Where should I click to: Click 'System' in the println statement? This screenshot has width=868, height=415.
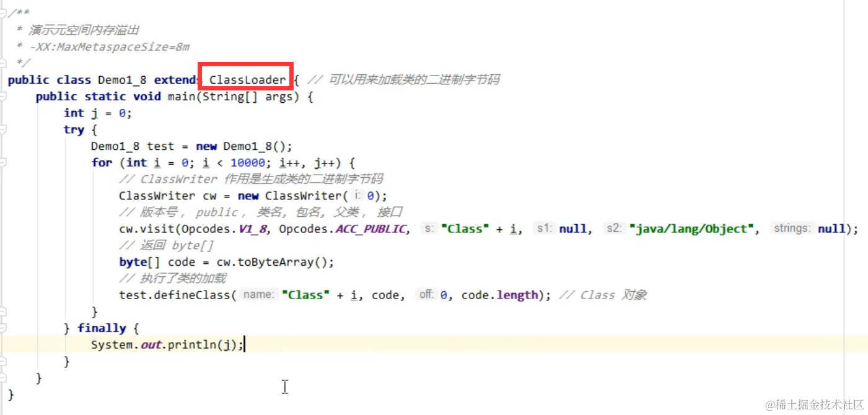[112, 345]
